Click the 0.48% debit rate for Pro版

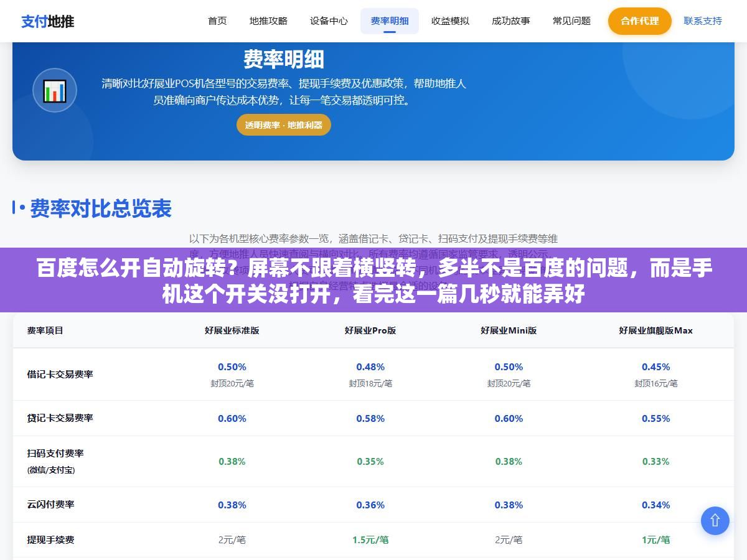pos(370,367)
